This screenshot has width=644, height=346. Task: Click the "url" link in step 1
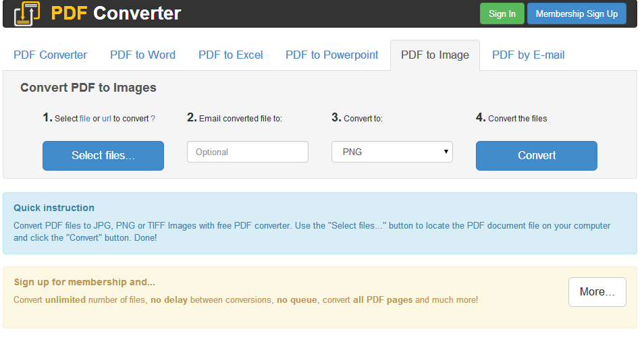[x=107, y=119]
